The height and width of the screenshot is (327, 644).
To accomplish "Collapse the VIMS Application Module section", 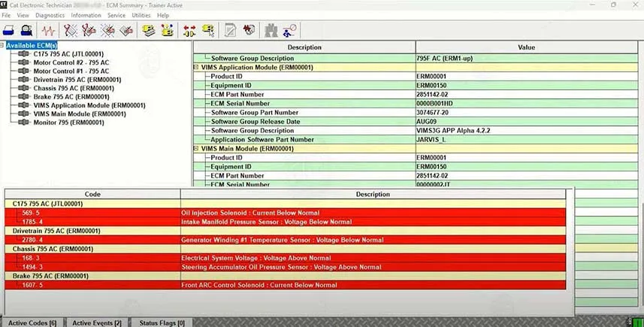I will [x=197, y=67].
